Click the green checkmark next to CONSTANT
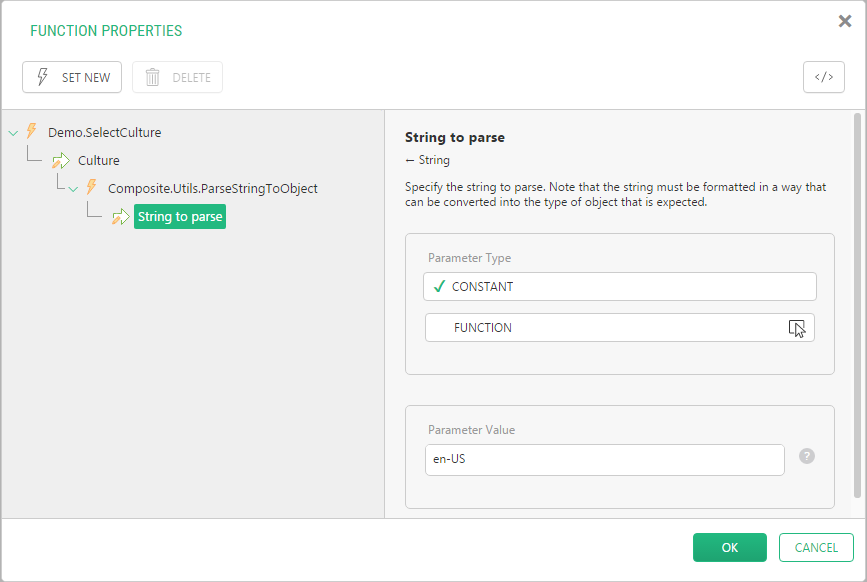The height and width of the screenshot is (582, 867). pos(439,286)
